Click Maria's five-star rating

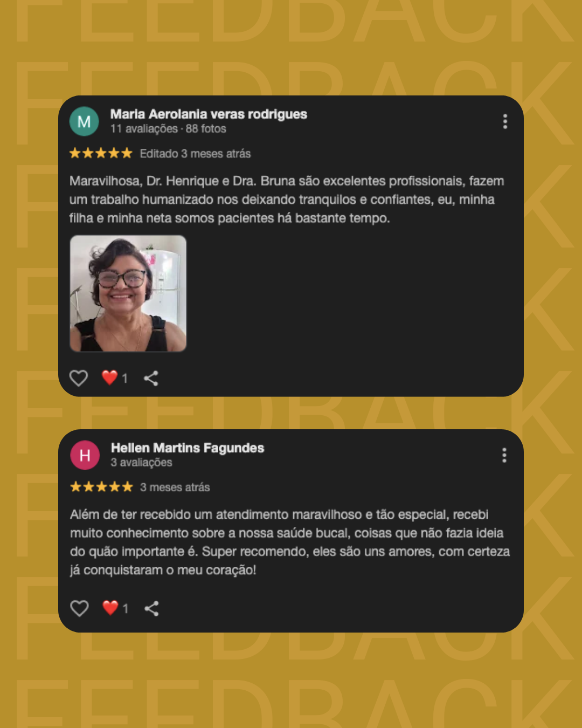pos(101,153)
